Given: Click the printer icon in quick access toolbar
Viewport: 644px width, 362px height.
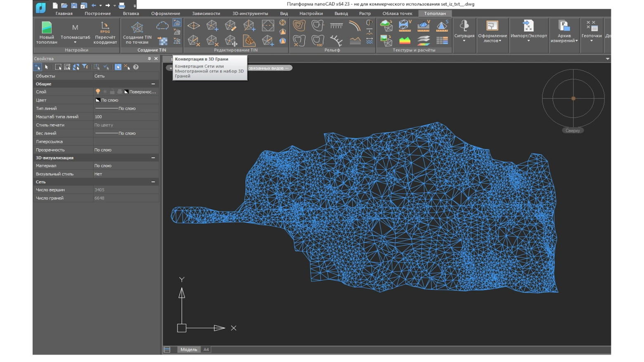Looking at the screenshot, I should click(122, 5).
